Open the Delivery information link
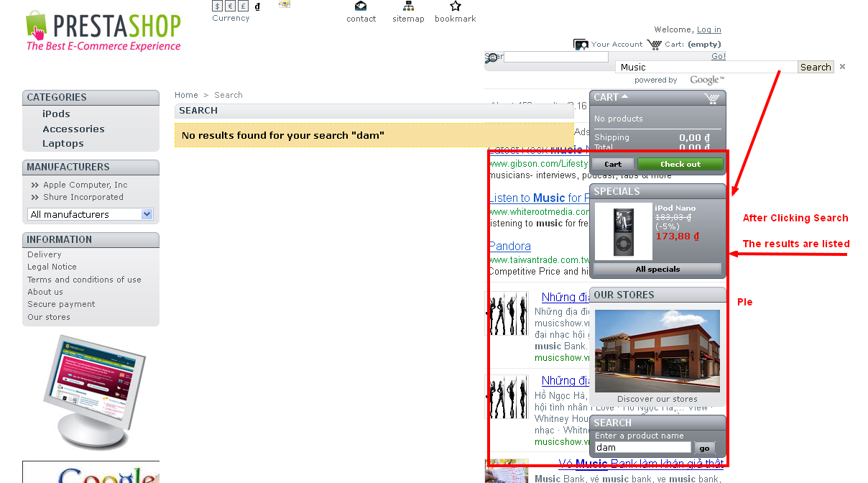Image resolution: width=868 pixels, height=483 pixels. coord(44,254)
